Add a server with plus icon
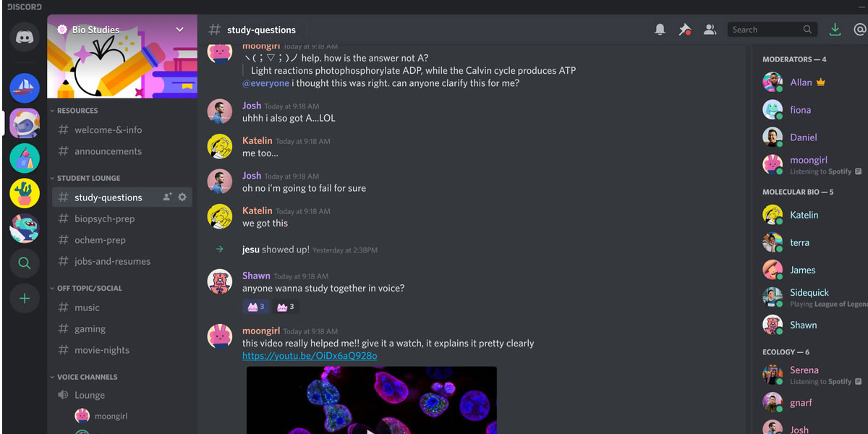The image size is (868, 434). pyautogui.click(x=25, y=298)
